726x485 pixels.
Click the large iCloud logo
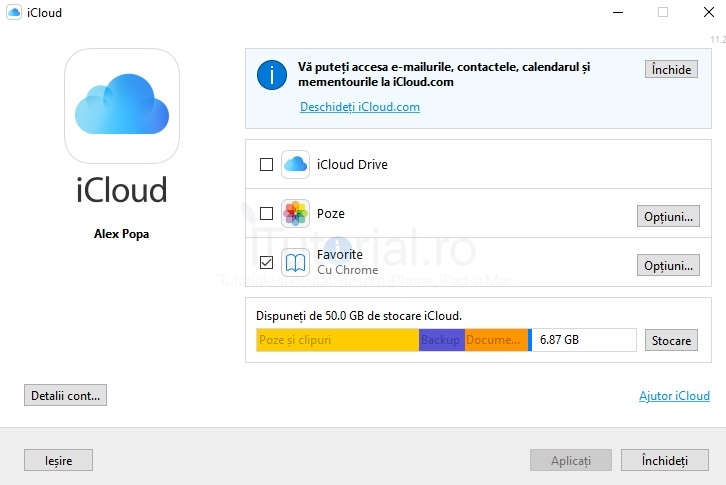coord(122,106)
